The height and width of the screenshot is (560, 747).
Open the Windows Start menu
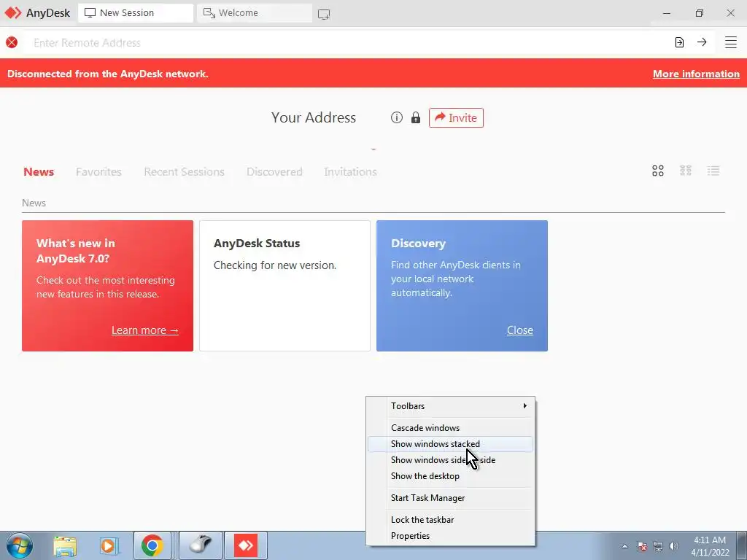(x=20, y=545)
